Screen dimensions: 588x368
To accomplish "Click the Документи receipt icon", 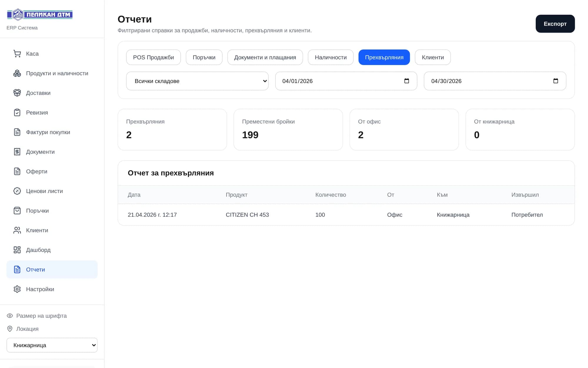I will coord(17,152).
